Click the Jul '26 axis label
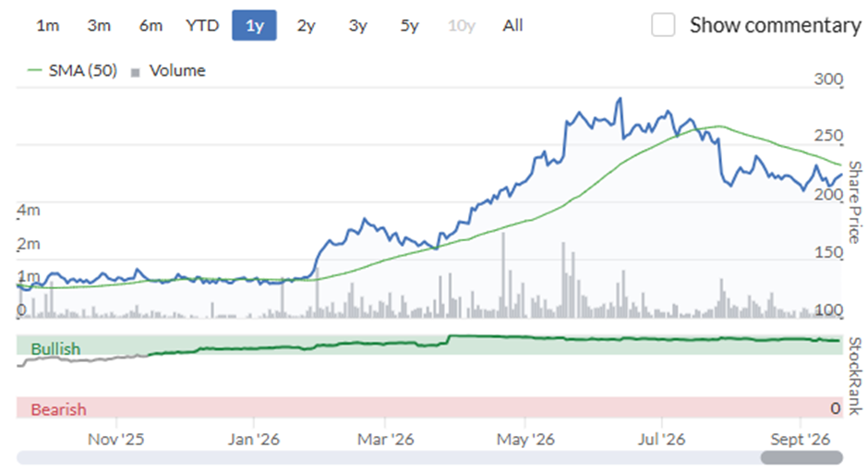 click(x=661, y=439)
